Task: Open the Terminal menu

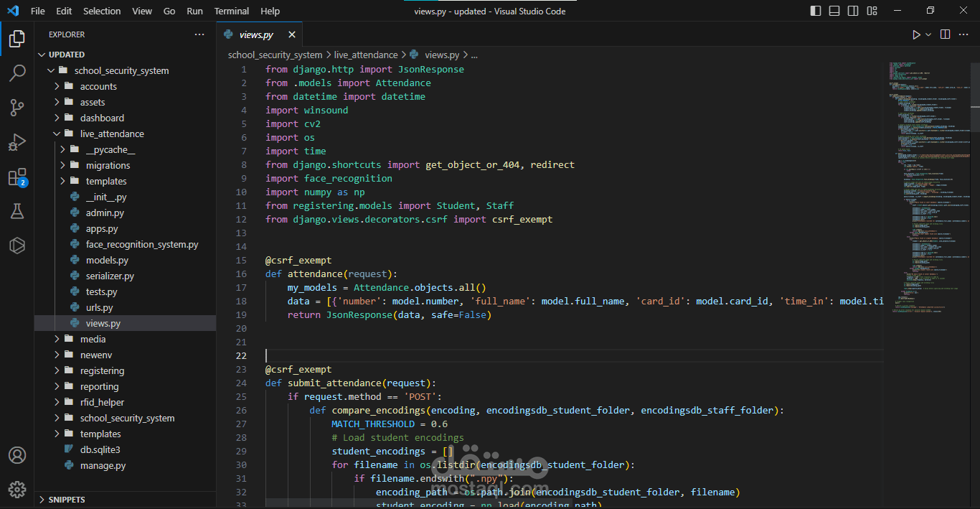Action: (232, 11)
